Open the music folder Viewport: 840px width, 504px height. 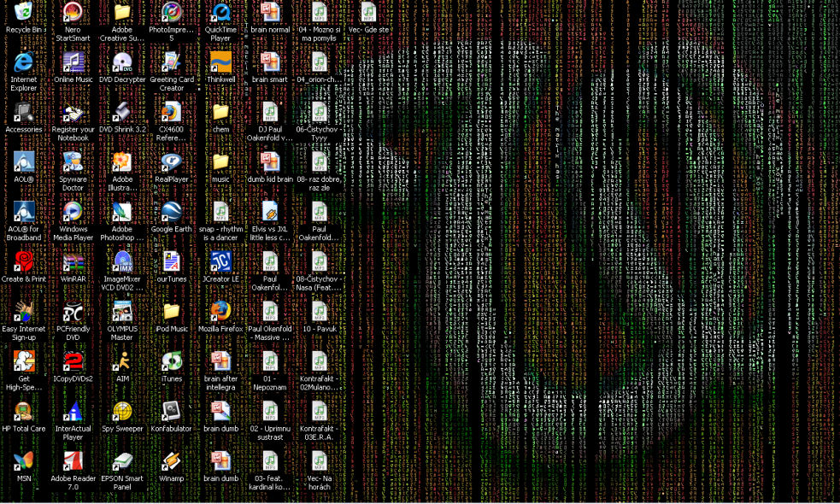coord(220,161)
